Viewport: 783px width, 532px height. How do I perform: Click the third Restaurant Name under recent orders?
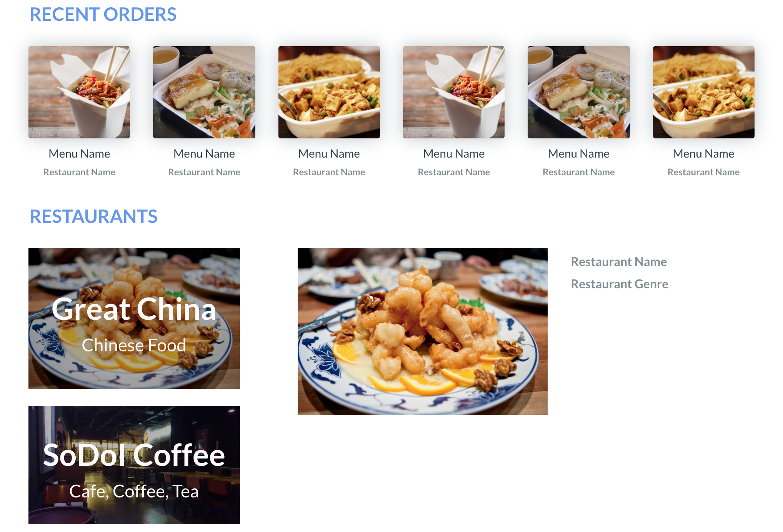pyautogui.click(x=329, y=172)
